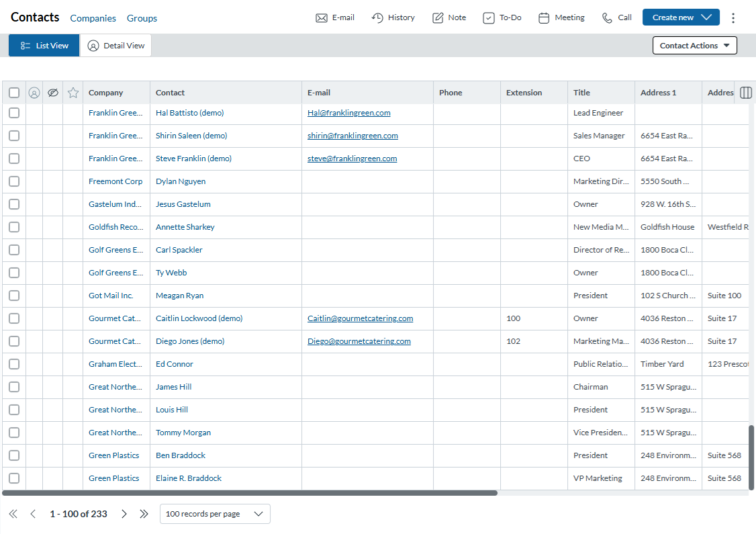Check the Annette Sharkey row checkbox
The height and width of the screenshot is (534, 756).
(x=14, y=227)
